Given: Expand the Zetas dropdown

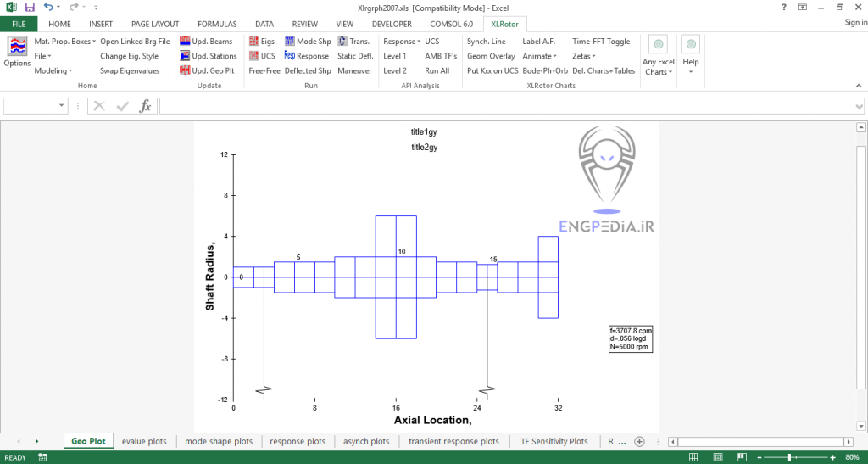Looking at the screenshot, I should (582, 56).
